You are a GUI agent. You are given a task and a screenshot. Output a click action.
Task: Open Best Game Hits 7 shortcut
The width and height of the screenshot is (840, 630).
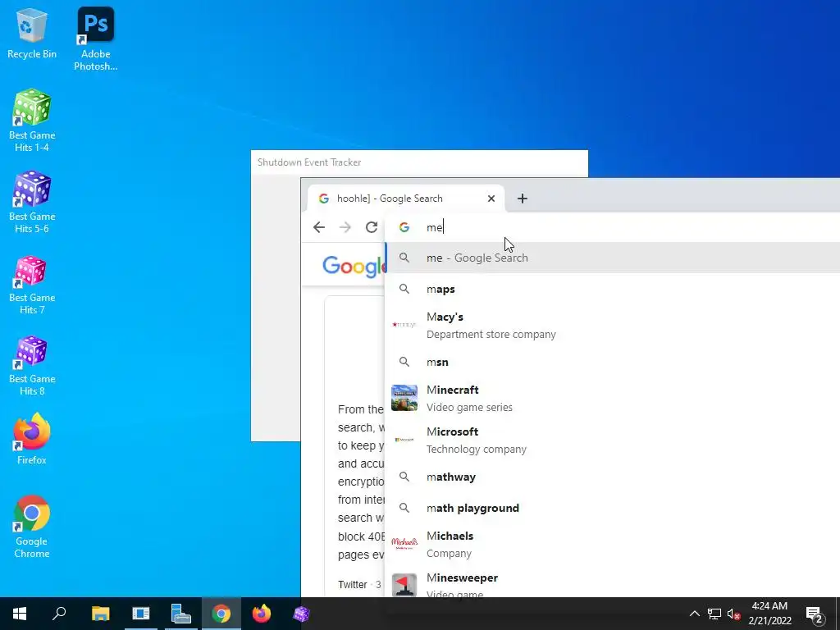pos(32,284)
